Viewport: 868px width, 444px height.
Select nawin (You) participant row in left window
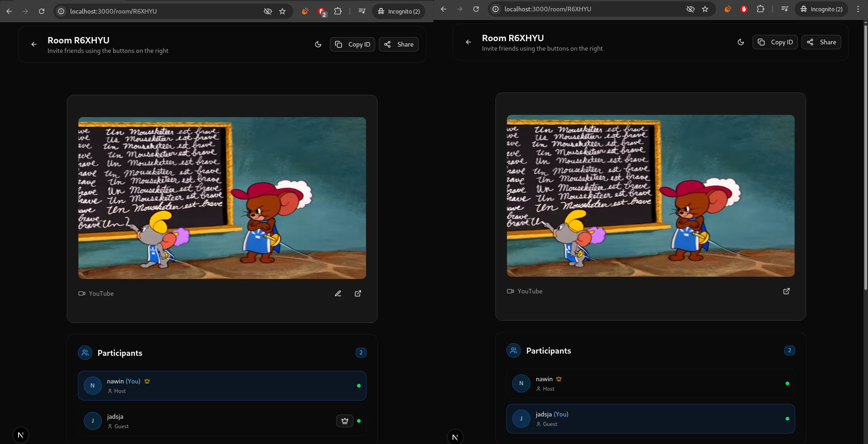[222, 386]
